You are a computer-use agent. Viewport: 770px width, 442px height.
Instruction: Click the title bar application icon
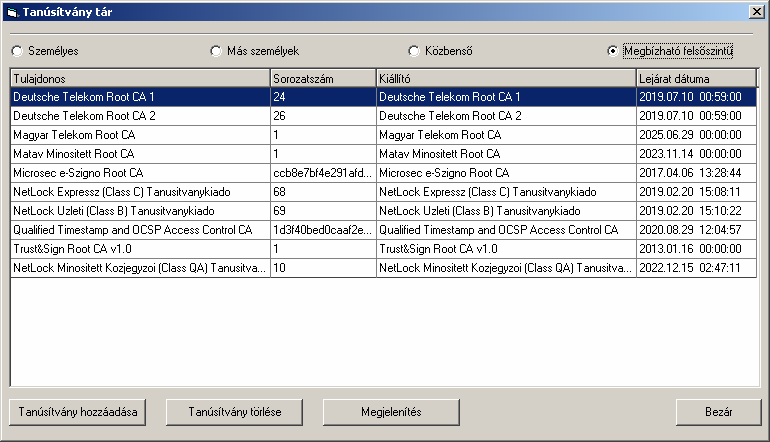click(x=13, y=12)
